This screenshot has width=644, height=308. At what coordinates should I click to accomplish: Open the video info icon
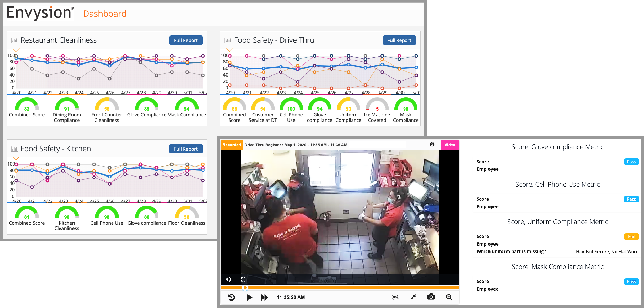coord(432,144)
